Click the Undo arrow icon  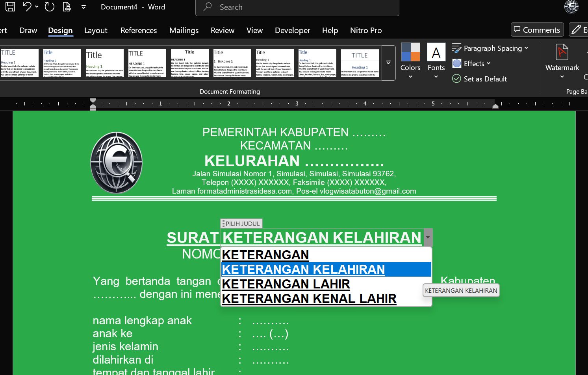[x=27, y=7]
